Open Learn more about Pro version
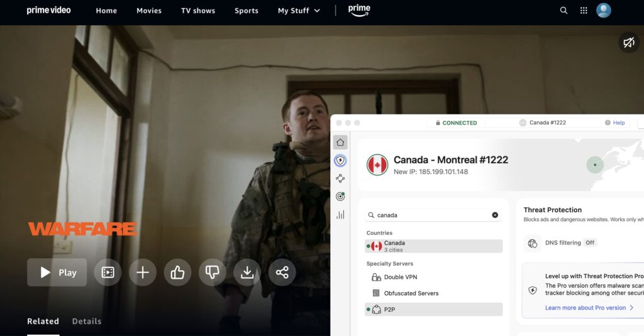This screenshot has width=644, height=336. coord(589,308)
